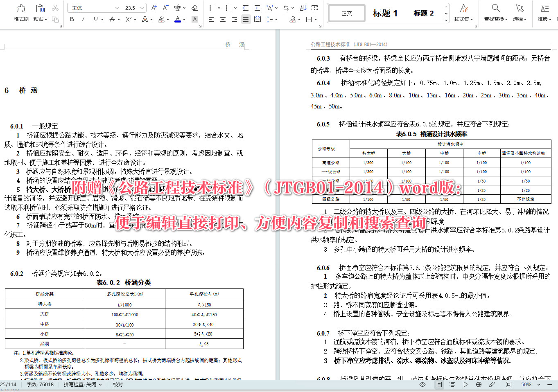Select the highlight color tool
This screenshot has height=392, width=558.
pyautogui.click(x=161, y=19)
